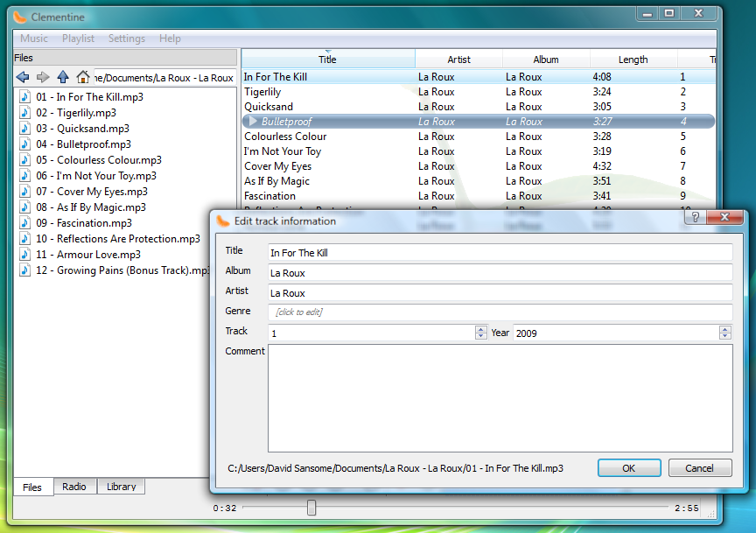Switch to the Library tab

coord(121,487)
